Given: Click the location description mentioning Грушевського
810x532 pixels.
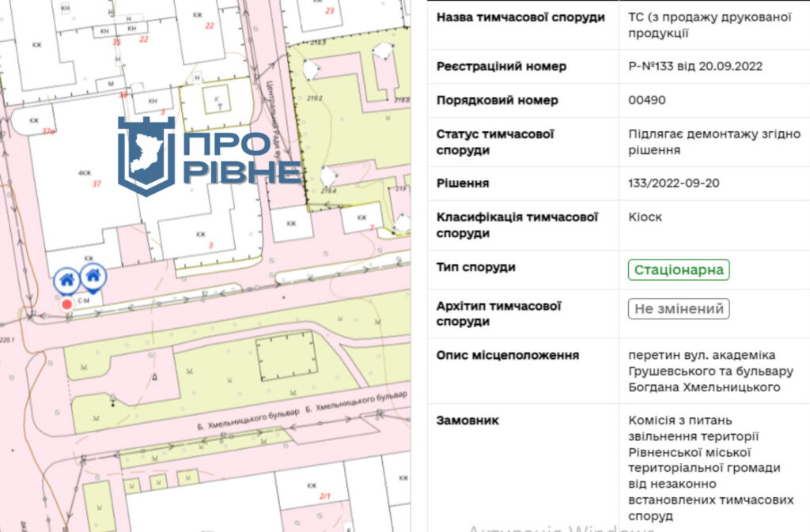Looking at the screenshot, I should tap(710, 371).
